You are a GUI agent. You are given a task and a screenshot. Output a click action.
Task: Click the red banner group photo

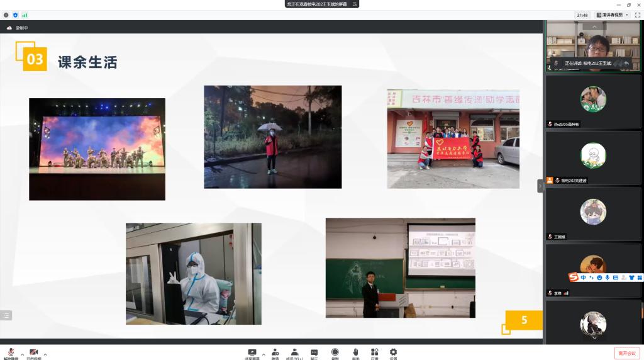pyautogui.click(x=453, y=139)
